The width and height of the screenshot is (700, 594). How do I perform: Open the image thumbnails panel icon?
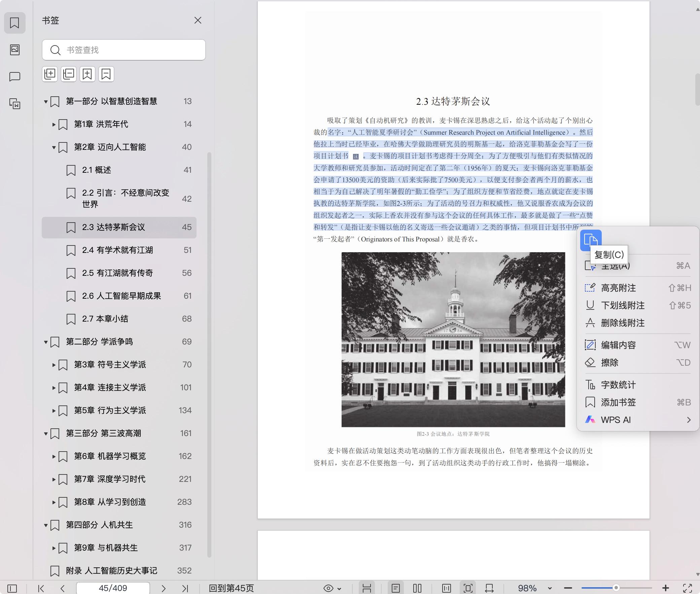14,50
